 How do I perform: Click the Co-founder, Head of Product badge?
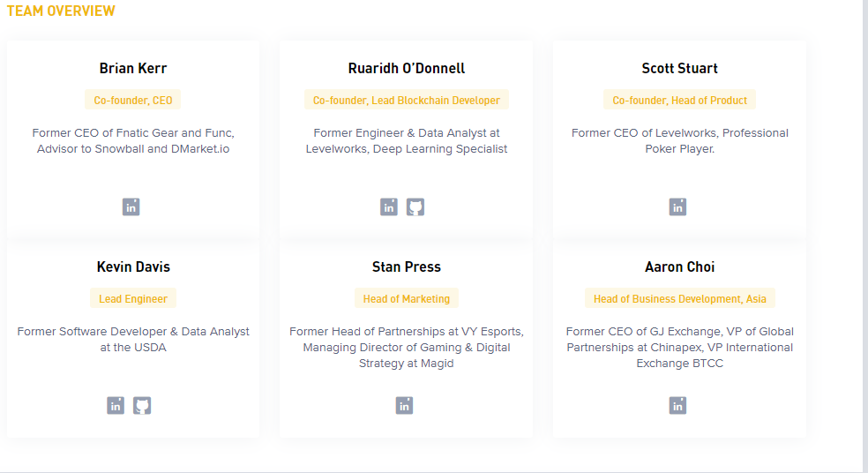point(680,101)
